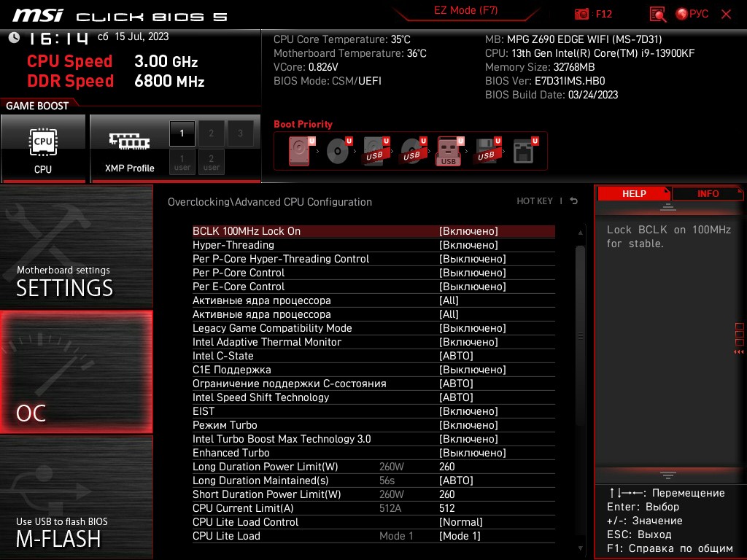Enable XMP profile 1
This screenshot has width=747, height=560.
click(182, 133)
